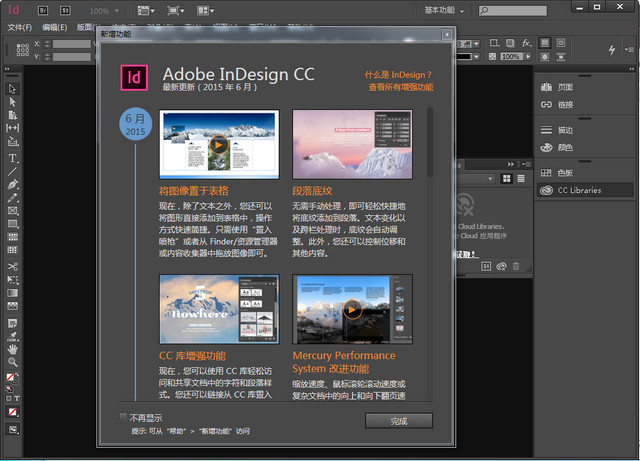Open the 基本功能 workspace switcher

point(444,10)
